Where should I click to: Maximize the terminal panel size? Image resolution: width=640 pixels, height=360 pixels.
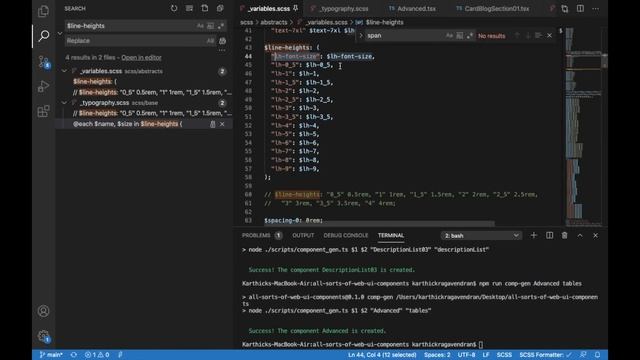tap(580, 236)
